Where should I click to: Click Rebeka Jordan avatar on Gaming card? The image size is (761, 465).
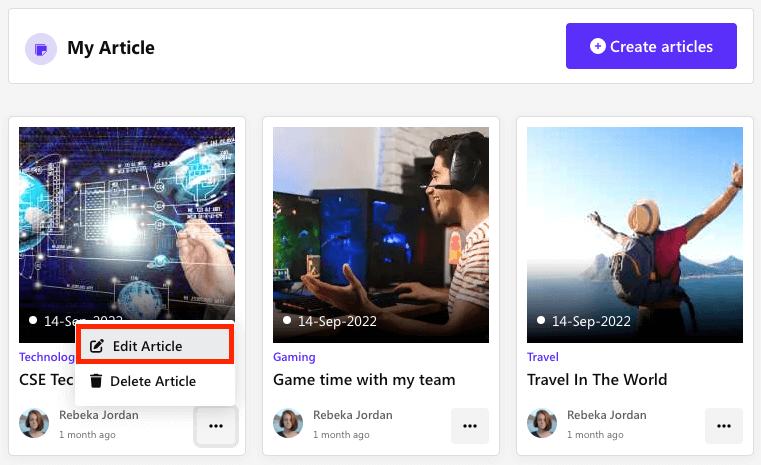point(288,423)
